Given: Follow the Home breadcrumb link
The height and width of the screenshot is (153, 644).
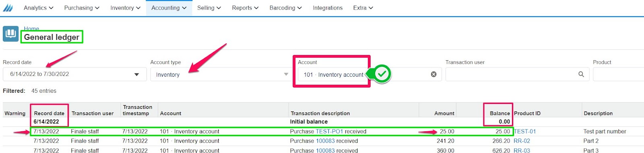Looking at the screenshot, I should [x=31, y=29].
